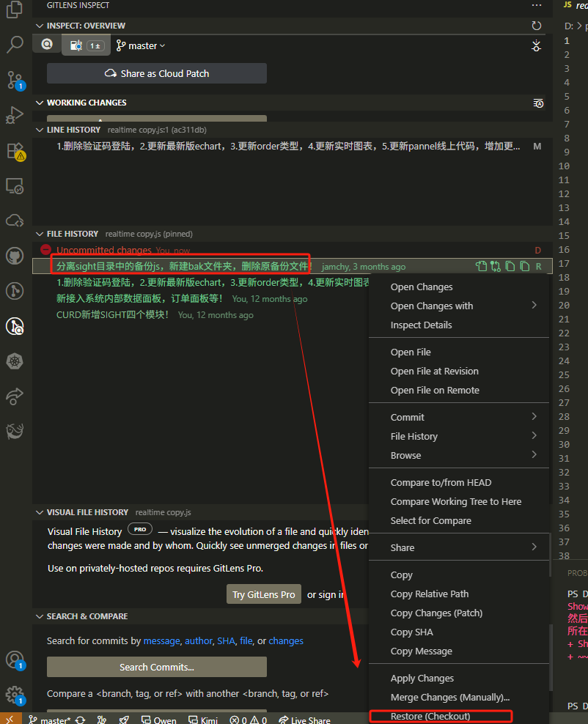Image resolution: width=588 pixels, height=724 pixels.
Task: Choose Open Changes from context menu
Action: point(459,287)
